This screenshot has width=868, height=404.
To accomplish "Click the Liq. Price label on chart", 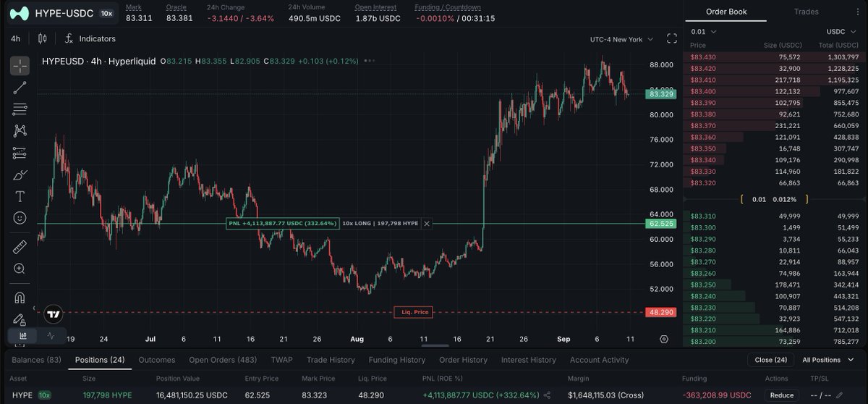I will click(415, 312).
